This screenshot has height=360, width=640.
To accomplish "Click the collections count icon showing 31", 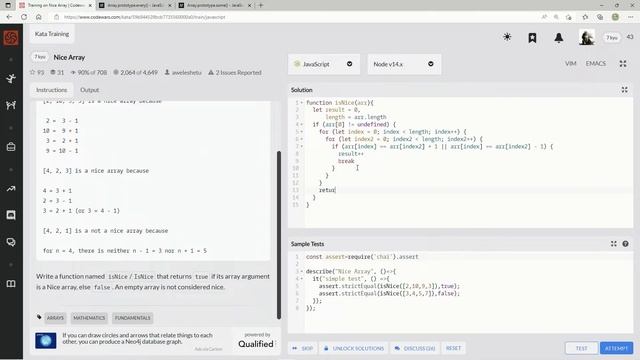I will 53,72.
